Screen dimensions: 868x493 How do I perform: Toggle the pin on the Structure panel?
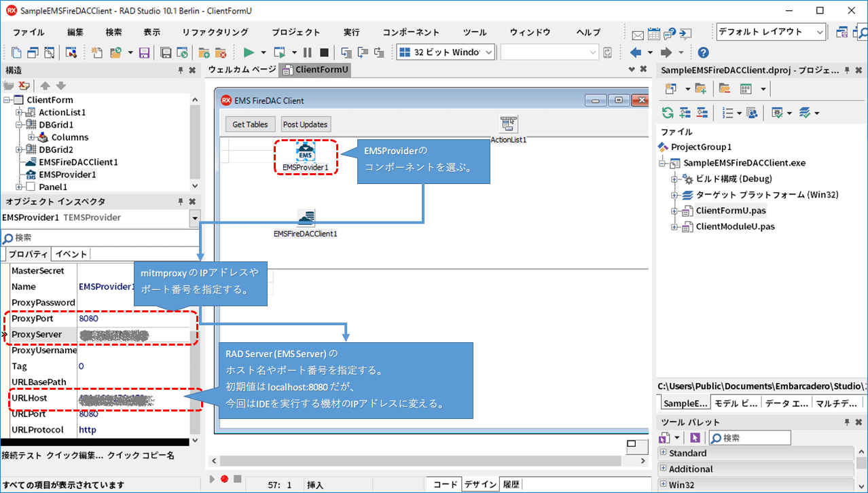[x=181, y=70]
